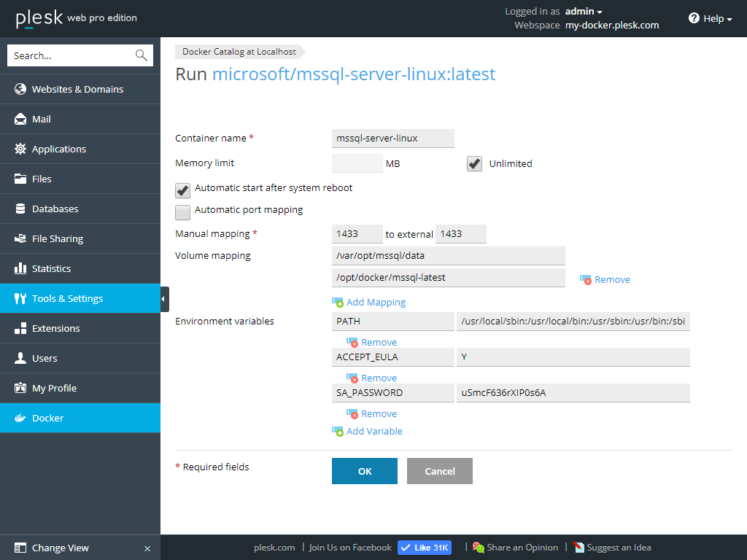Click the Share an Opinion chat icon
The height and width of the screenshot is (560, 747).
(x=479, y=548)
